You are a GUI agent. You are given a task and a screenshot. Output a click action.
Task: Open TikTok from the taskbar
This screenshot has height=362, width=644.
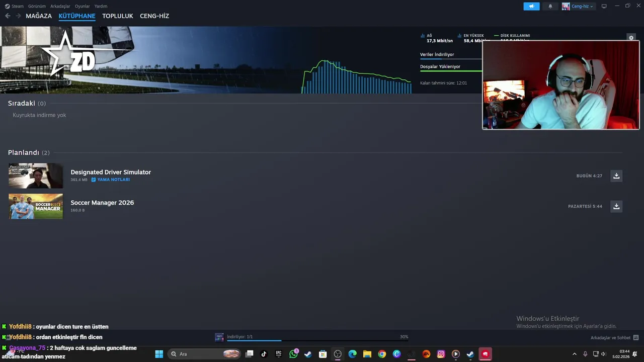(264, 354)
